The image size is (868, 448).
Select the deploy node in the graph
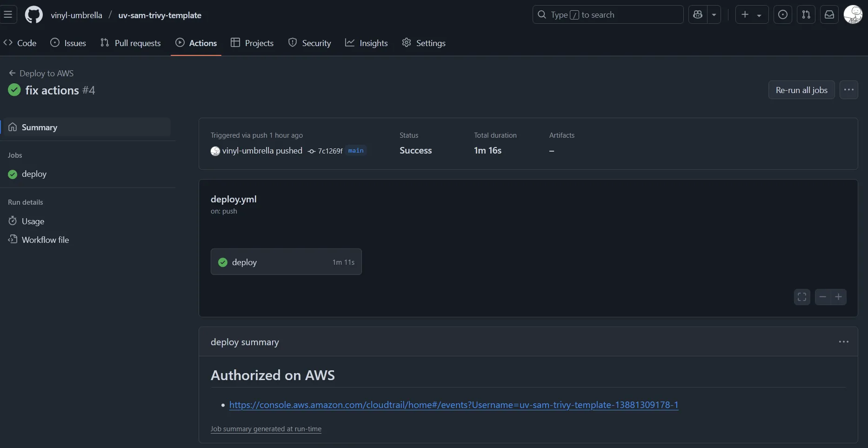[286, 262]
